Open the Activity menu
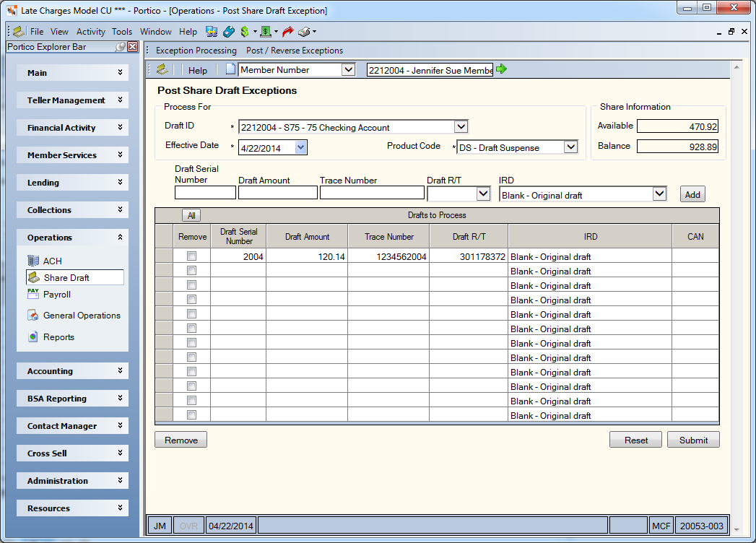This screenshot has width=756, height=543. click(91, 32)
